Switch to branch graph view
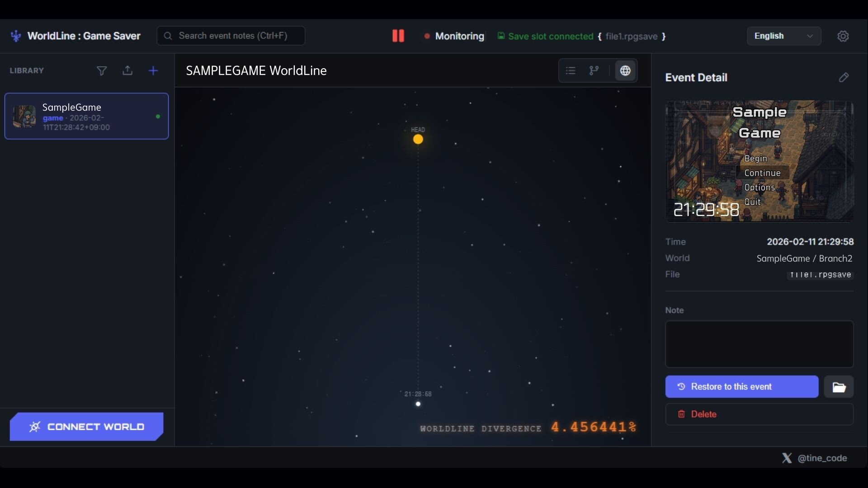This screenshot has height=488, width=868. click(x=594, y=71)
